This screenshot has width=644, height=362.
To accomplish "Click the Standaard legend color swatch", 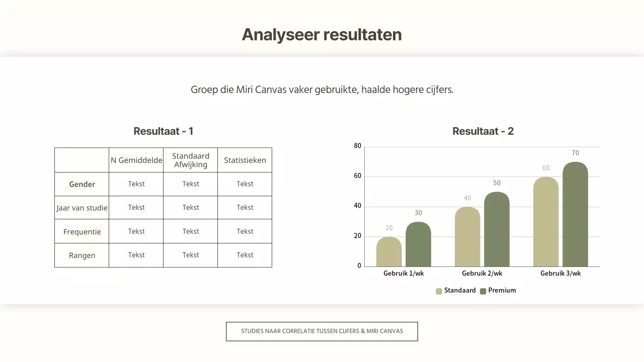I will click(439, 291).
